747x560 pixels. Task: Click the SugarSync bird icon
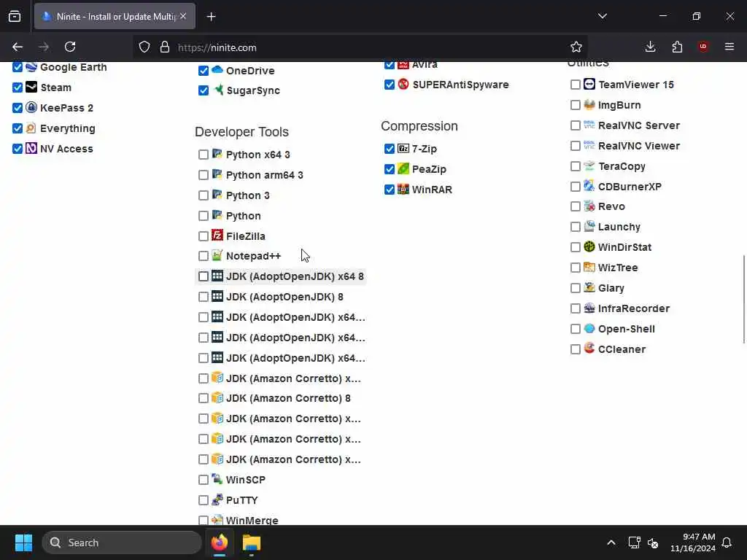(x=217, y=90)
